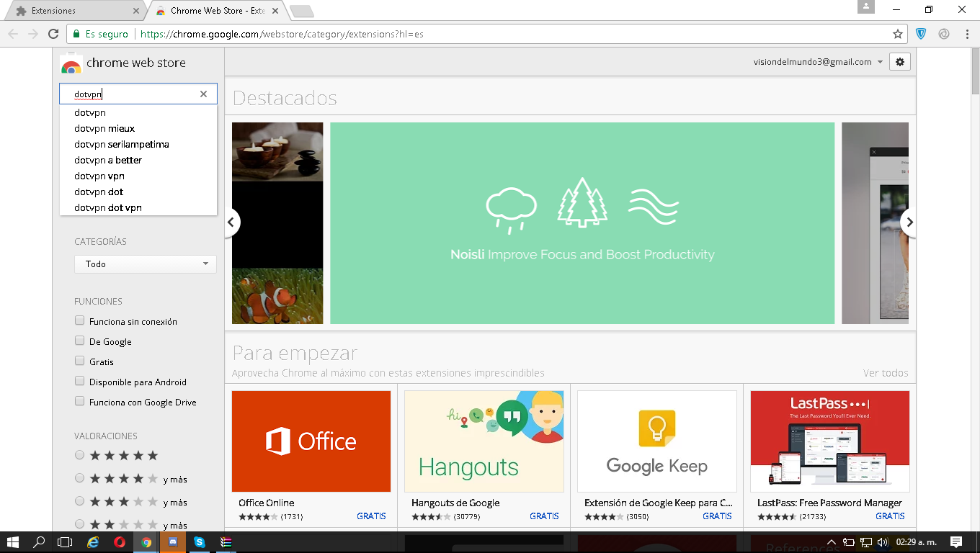Open the Web Store settings gear
Image resolution: width=980 pixels, height=553 pixels.
tap(899, 62)
